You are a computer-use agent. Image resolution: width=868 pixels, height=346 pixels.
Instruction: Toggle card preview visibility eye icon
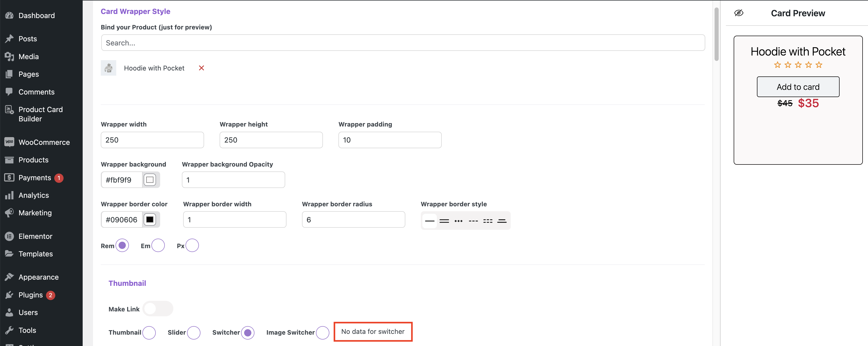[739, 13]
